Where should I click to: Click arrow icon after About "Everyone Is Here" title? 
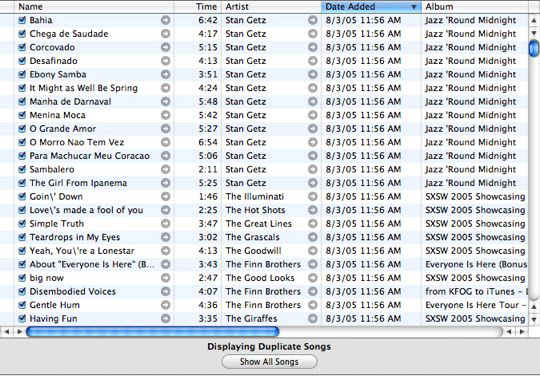[x=166, y=264]
